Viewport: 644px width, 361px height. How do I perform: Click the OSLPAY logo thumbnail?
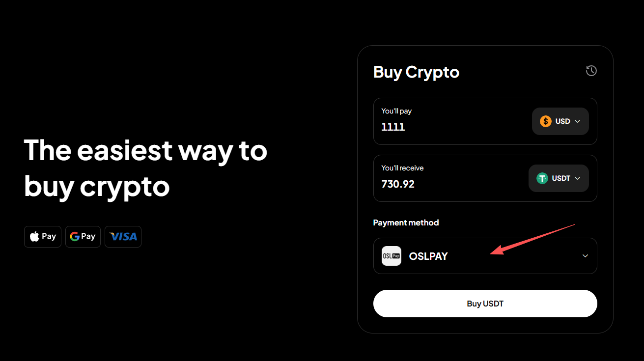click(392, 256)
